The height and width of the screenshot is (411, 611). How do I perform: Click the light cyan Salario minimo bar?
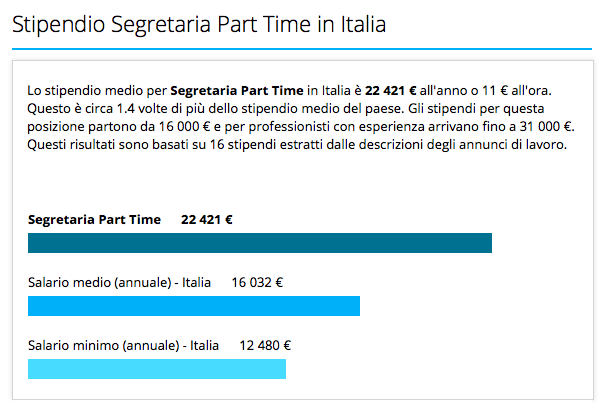(157, 369)
